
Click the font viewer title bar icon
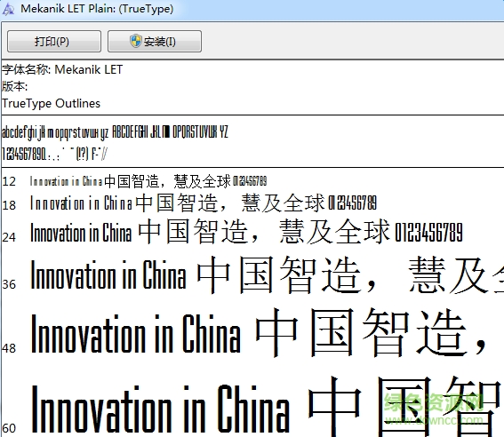click(8, 9)
